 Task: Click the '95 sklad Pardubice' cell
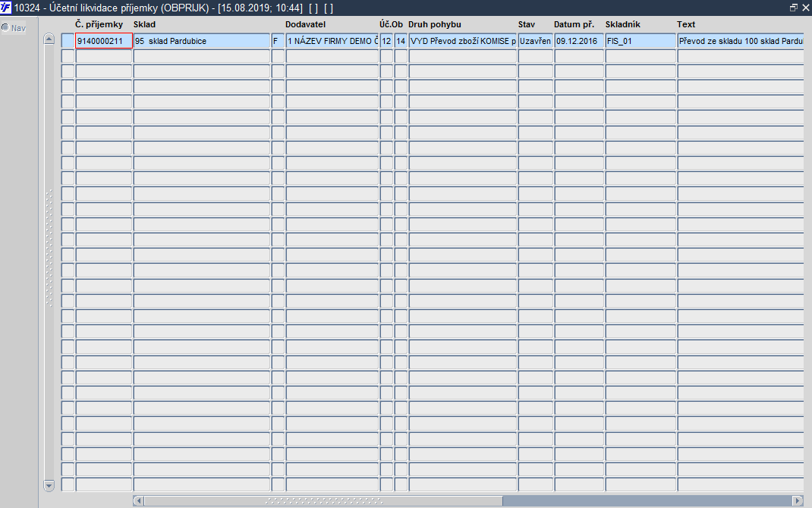(x=201, y=41)
